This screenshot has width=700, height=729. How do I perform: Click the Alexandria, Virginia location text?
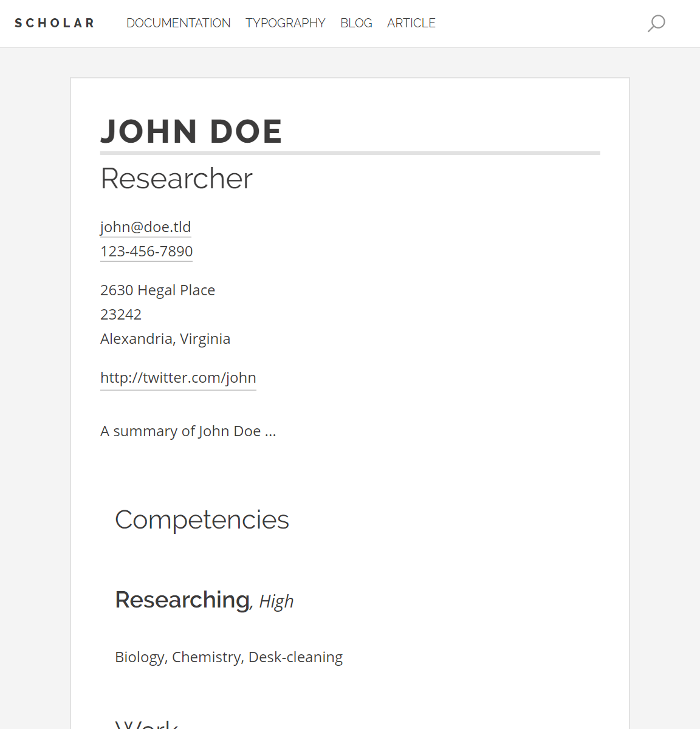pos(165,339)
